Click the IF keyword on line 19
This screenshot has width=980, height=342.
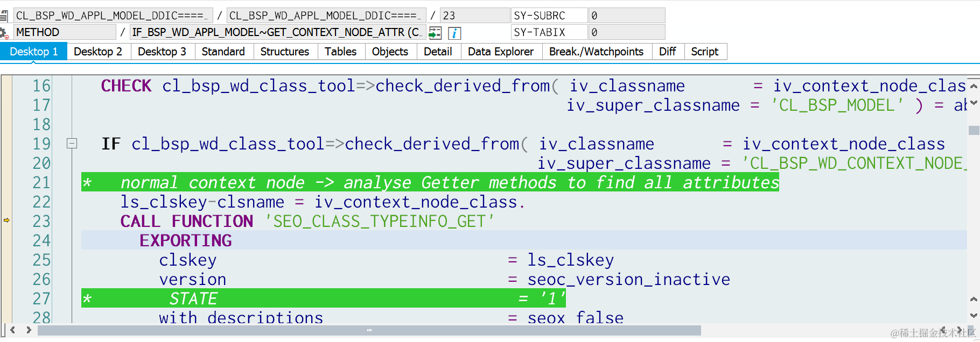111,144
